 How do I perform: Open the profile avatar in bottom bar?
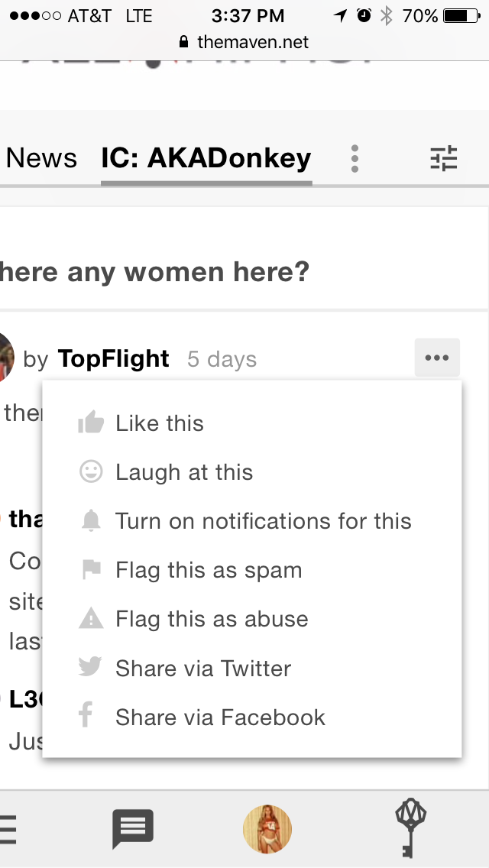click(267, 828)
